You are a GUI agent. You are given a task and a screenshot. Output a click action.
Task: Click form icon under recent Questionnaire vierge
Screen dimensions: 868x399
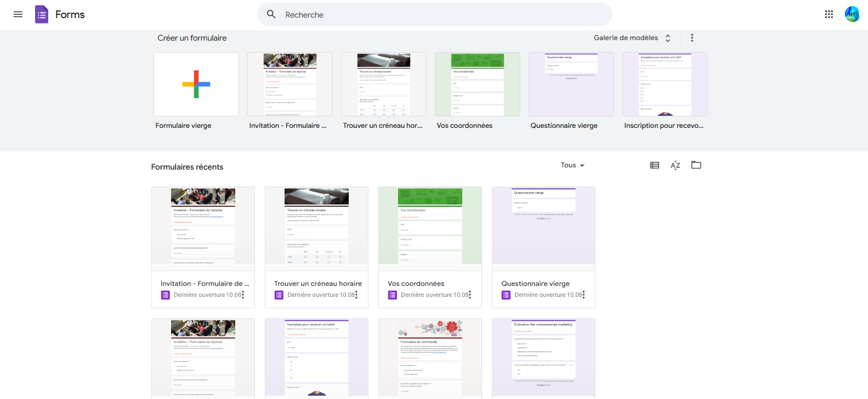506,295
